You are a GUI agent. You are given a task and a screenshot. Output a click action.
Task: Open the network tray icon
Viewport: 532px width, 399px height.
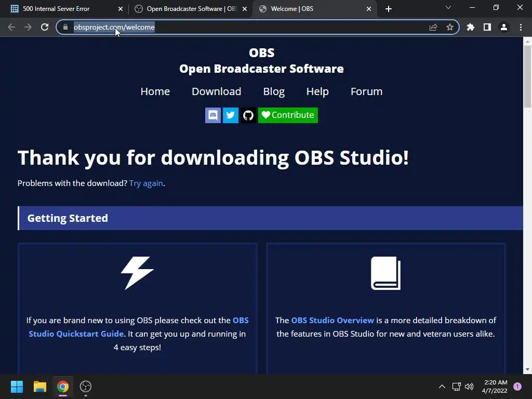[456, 387]
